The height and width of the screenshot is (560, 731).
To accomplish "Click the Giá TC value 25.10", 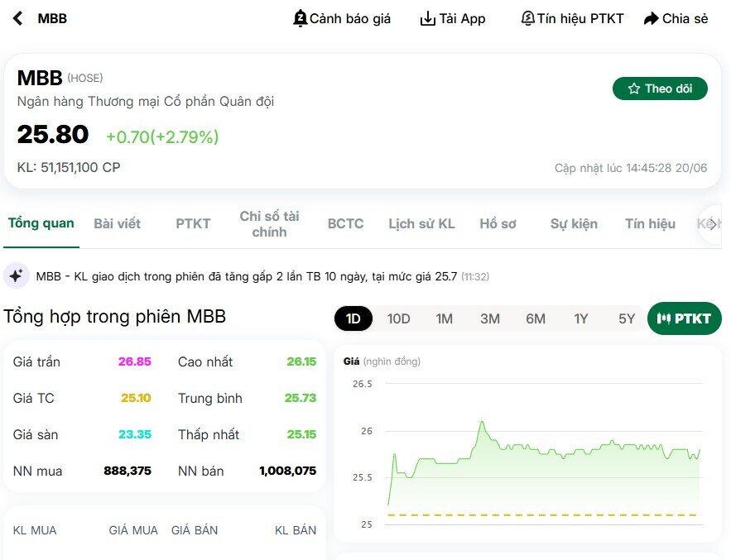I will tap(136, 398).
